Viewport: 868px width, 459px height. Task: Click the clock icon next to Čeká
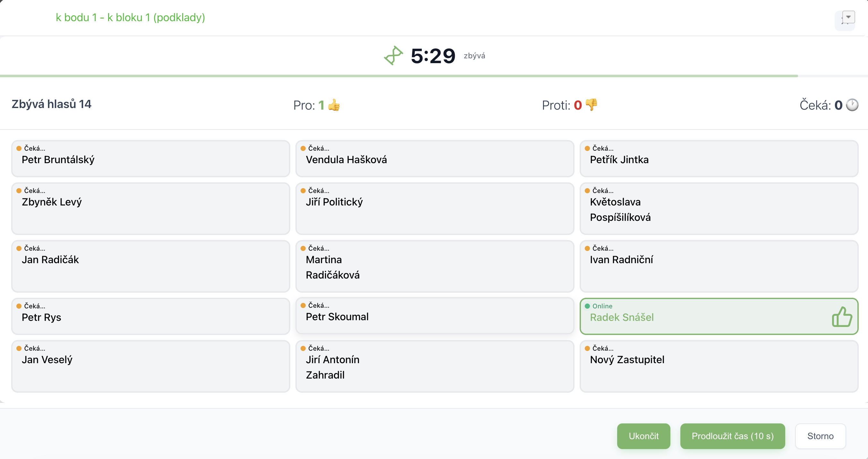pos(853,105)
